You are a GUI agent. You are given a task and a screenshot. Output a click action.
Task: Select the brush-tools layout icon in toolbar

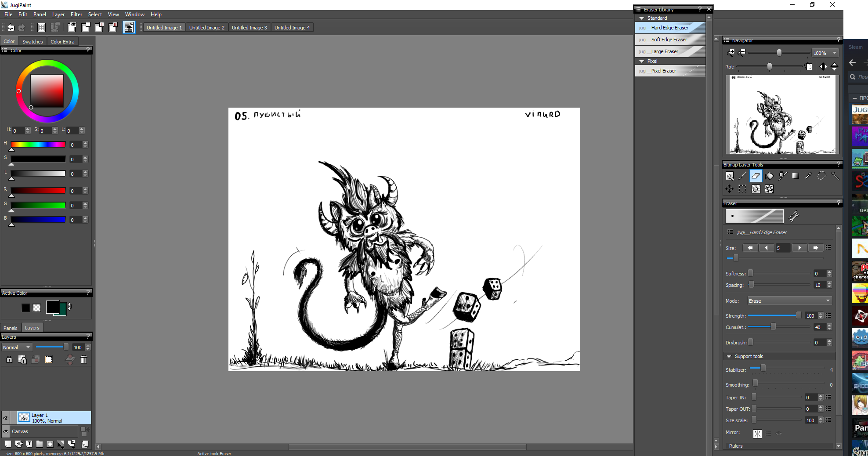[x=129, y=28]
